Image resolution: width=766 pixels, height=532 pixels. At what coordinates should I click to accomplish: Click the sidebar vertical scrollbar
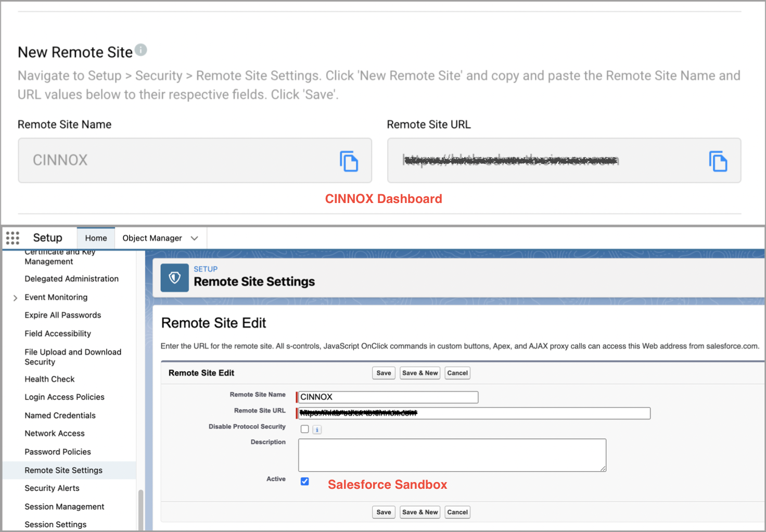point(141,509)
